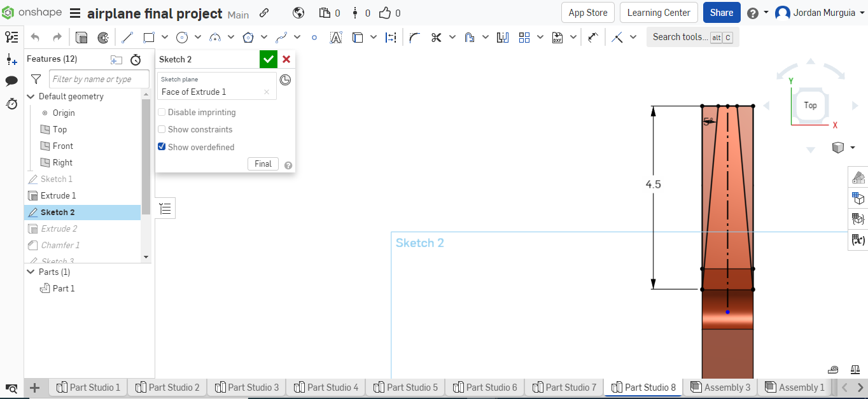
Task: Select the Trim scissors tool
Action: [x=437, y=37]
